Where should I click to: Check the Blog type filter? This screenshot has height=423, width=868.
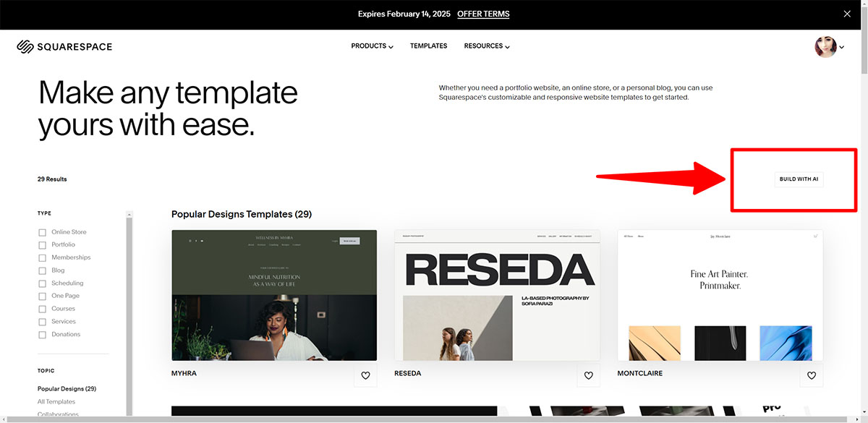42,270
